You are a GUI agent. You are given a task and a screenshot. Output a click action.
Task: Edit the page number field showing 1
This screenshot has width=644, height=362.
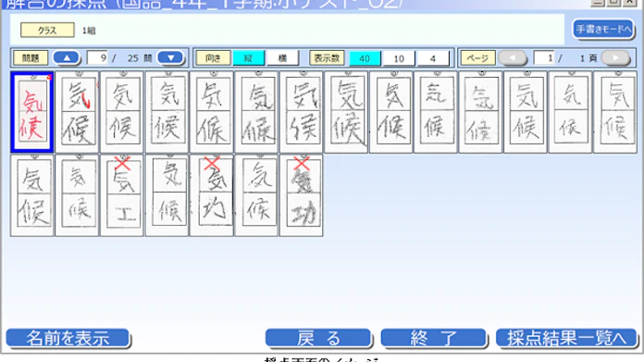click(x=544, y=58)
